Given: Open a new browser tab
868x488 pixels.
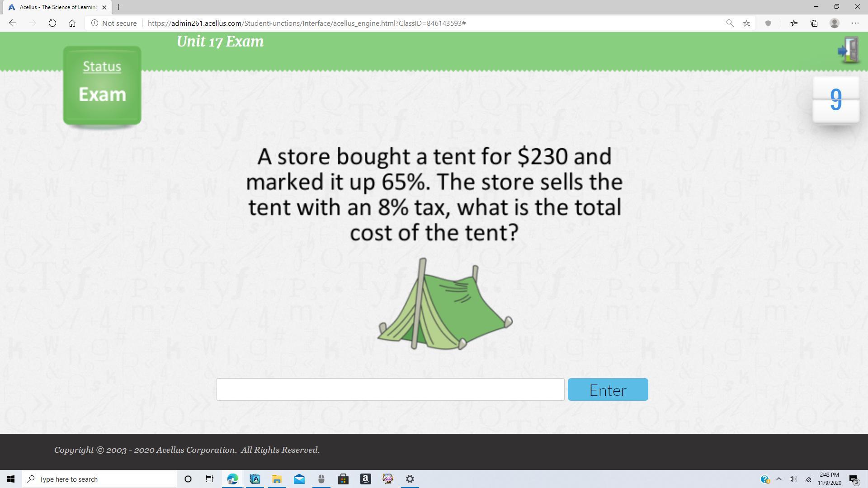Looking at the screenshot, I should point(118,7).
